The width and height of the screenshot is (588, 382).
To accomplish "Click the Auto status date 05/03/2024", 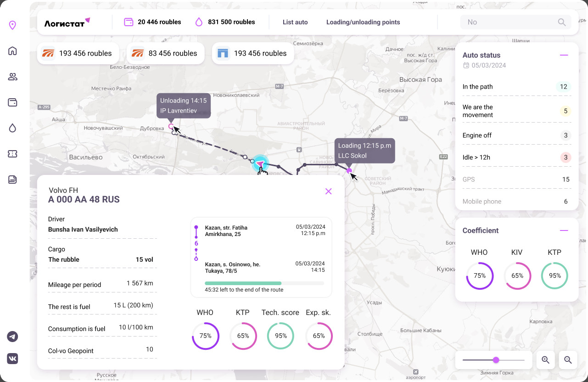I will click(x=489, y=66).
